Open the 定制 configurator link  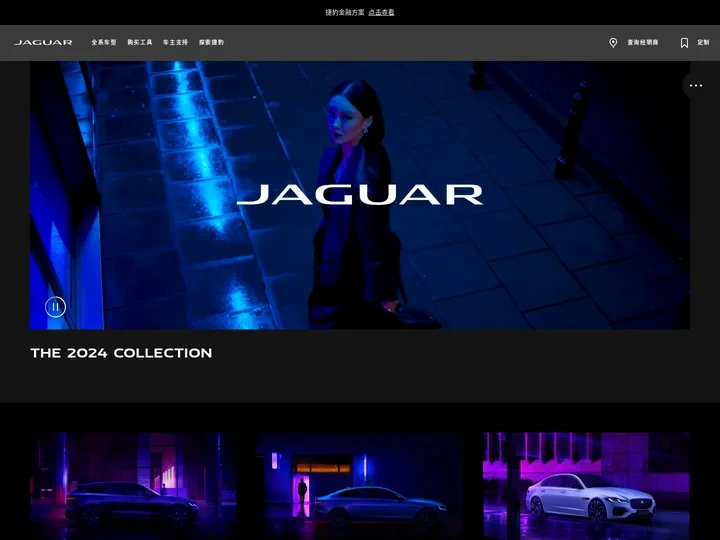click(703, 42)
